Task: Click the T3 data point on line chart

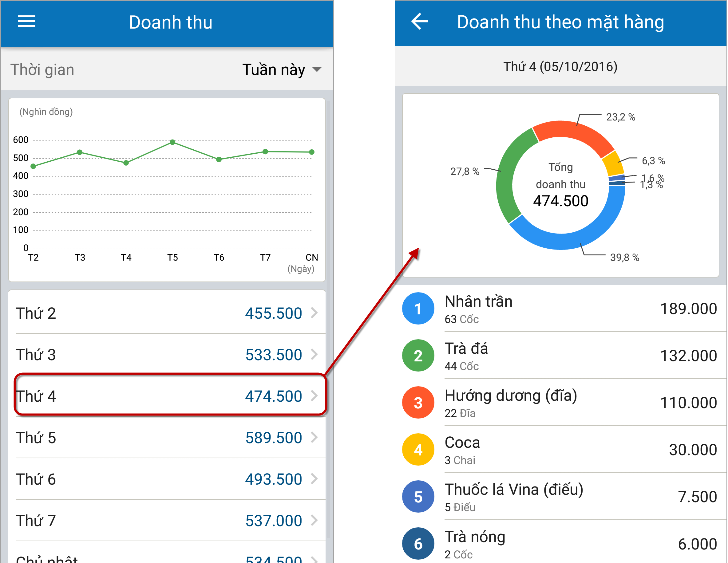Action: [x=80, y=152]
